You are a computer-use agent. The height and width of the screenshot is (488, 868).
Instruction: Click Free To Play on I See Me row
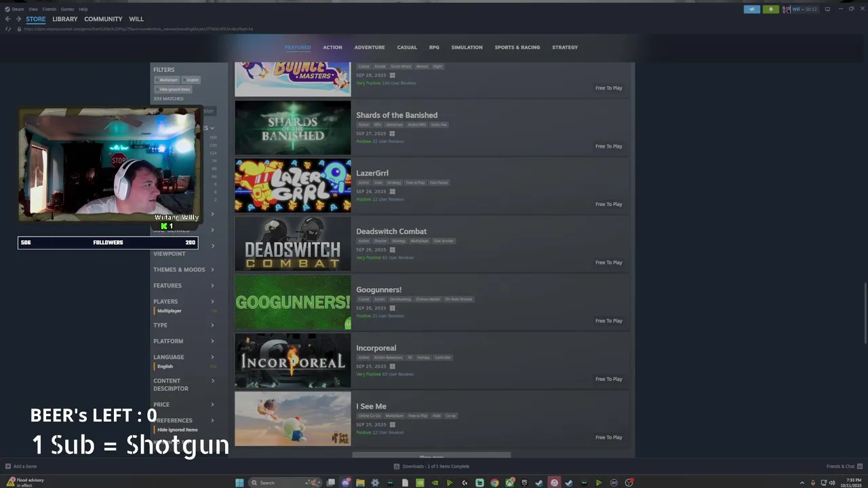click(608, 438)
